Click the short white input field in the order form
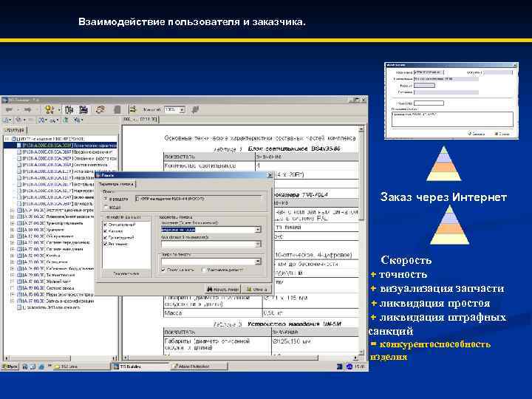Viewport: 532px width, 399px height. point(429,103)
